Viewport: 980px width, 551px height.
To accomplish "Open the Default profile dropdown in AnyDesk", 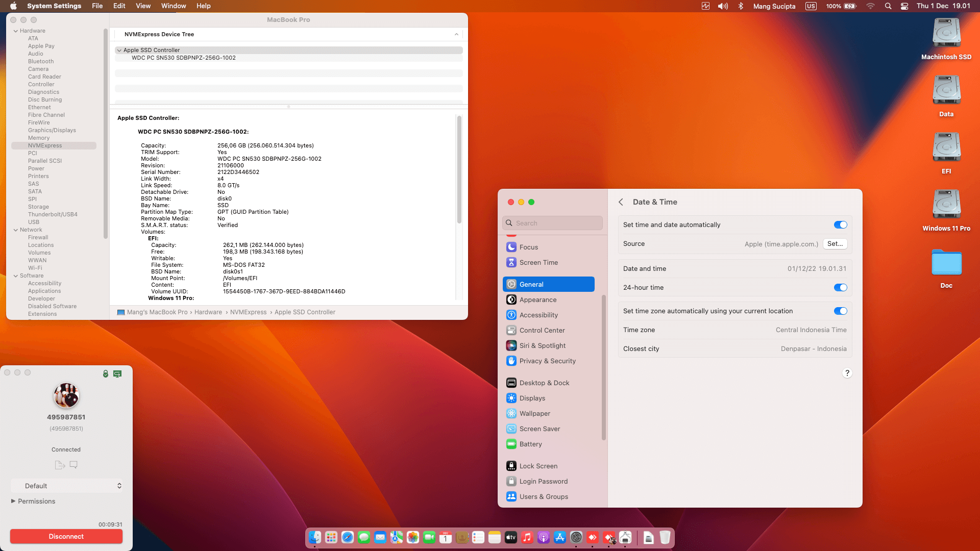I will [x=67, y=486].
